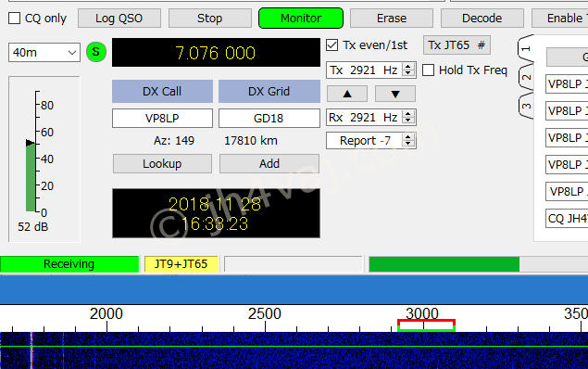
Task: Click the Log QSO button
Action: [119, 18]
